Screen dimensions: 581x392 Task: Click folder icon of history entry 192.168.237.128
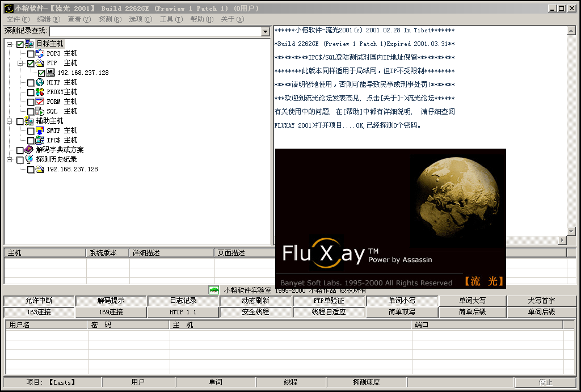[x=40, y=169]
